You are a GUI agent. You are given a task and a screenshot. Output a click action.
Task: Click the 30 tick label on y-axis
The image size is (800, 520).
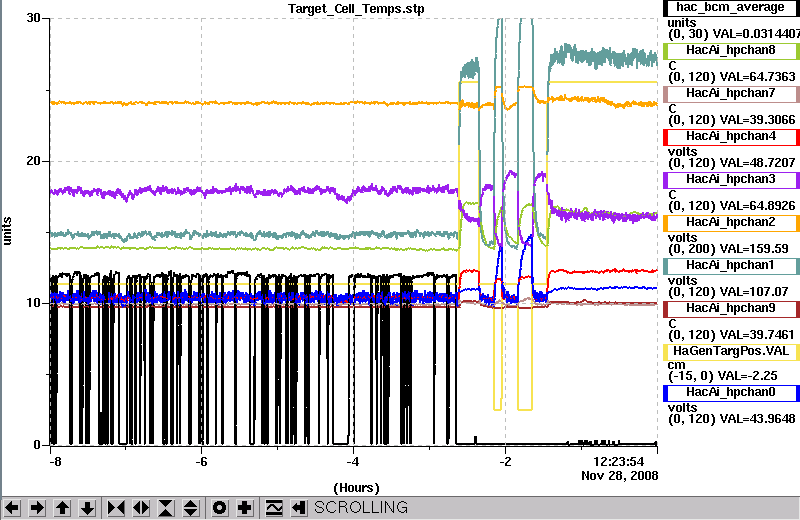point(33,18)
